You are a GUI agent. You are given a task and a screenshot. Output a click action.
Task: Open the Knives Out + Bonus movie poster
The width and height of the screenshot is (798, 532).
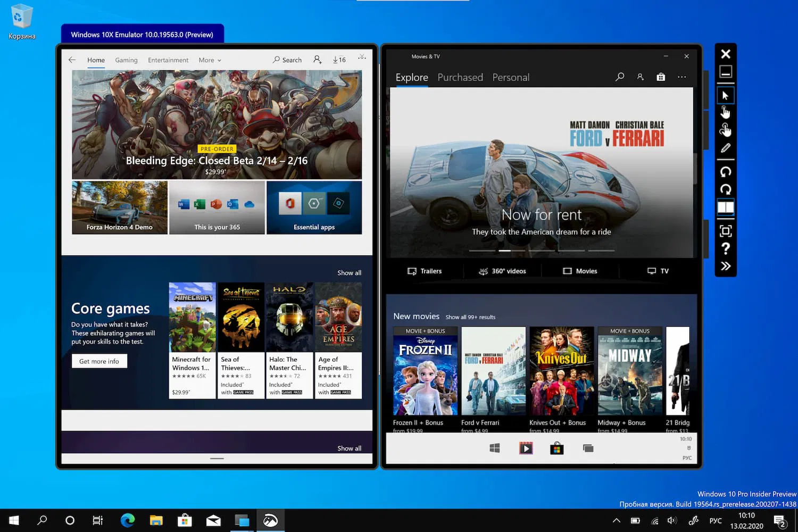[x=561, y=371]
